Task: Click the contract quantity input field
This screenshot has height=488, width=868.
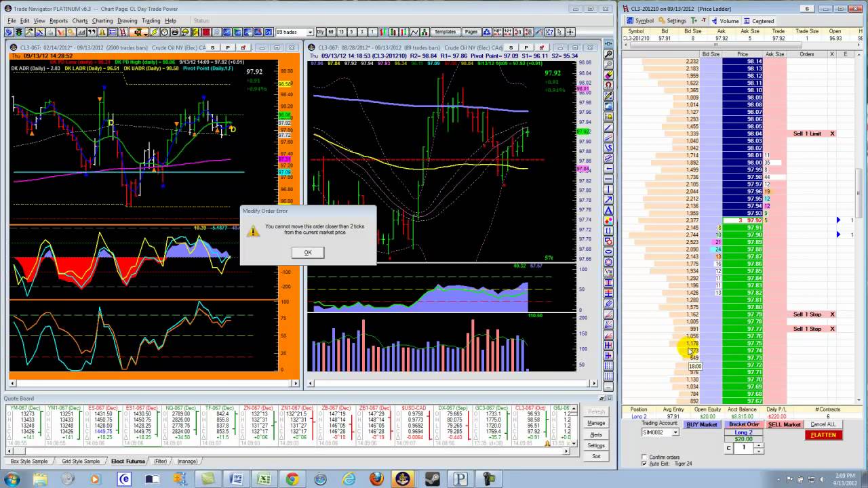Action: click(x=744, y=448)
